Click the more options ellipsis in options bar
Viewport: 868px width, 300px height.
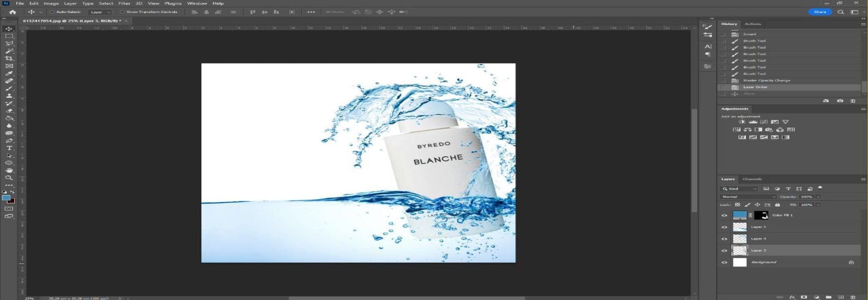pyautogui.click(x=311, y=12)
